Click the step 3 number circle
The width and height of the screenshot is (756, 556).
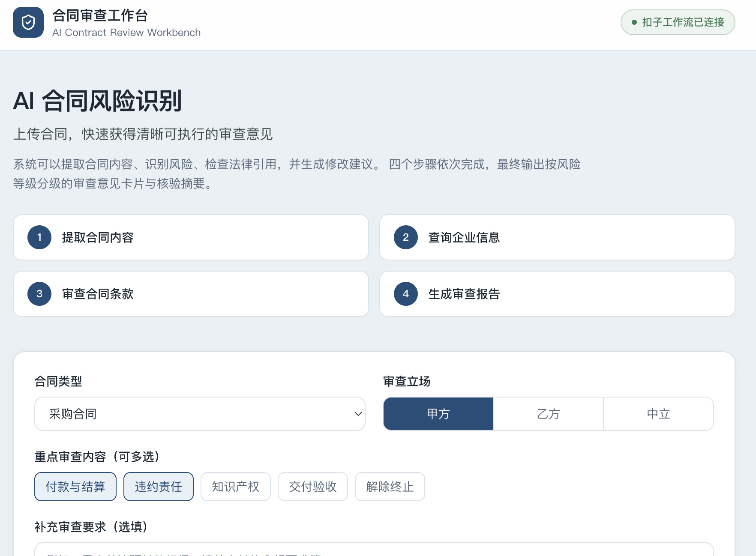[x=39, y=294]
